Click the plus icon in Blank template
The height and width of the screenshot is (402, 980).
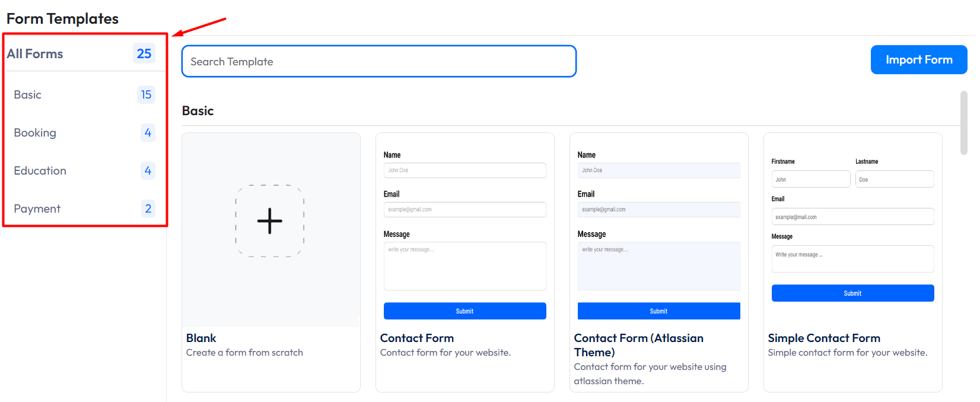click(x=270, y=221)
